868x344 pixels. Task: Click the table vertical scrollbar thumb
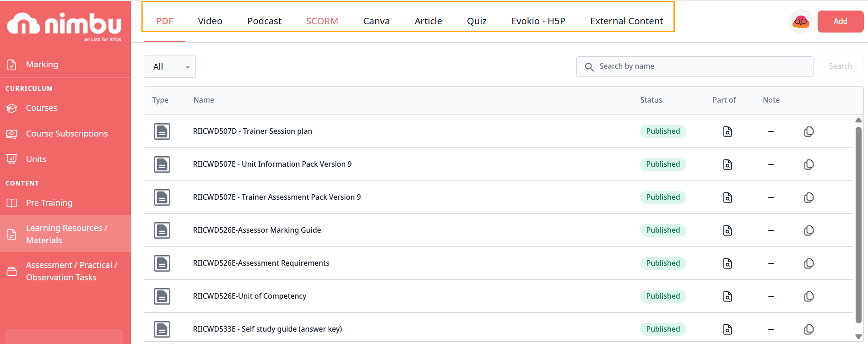[858, 225]
